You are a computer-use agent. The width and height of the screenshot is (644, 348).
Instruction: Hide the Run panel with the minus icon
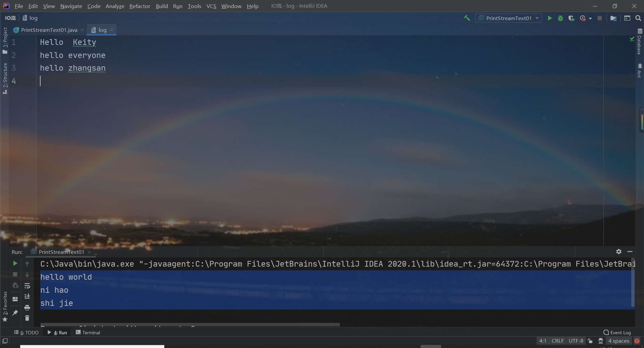(x=630, y=252)
